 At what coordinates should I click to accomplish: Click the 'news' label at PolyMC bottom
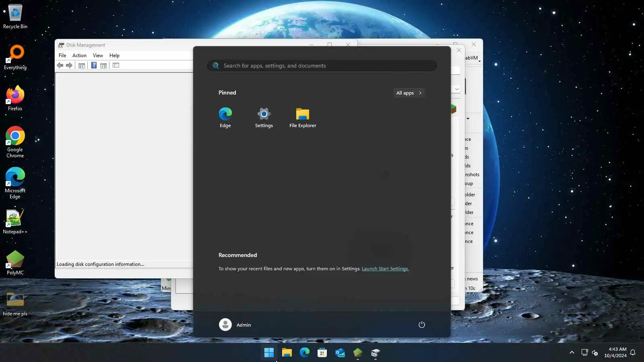(472, 279)
